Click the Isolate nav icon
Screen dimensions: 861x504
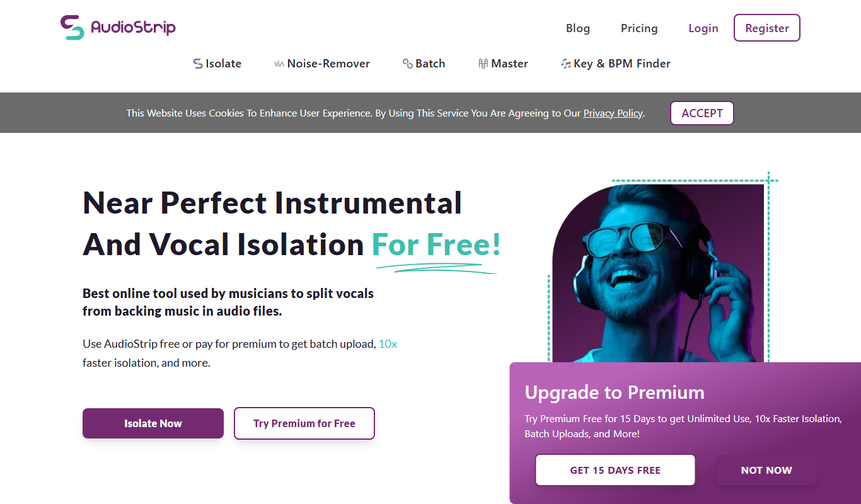click(x=198, y=64)
